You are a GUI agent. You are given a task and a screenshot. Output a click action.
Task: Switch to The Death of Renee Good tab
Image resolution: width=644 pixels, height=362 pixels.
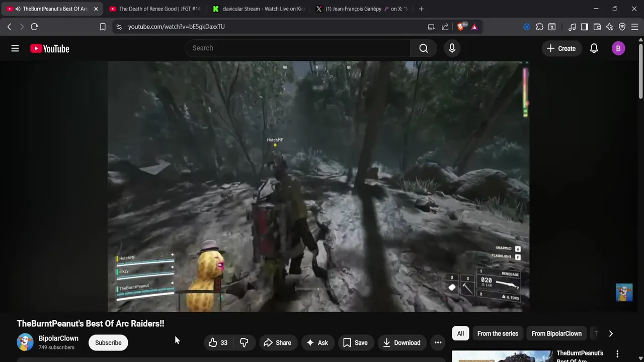coord(155,9)
